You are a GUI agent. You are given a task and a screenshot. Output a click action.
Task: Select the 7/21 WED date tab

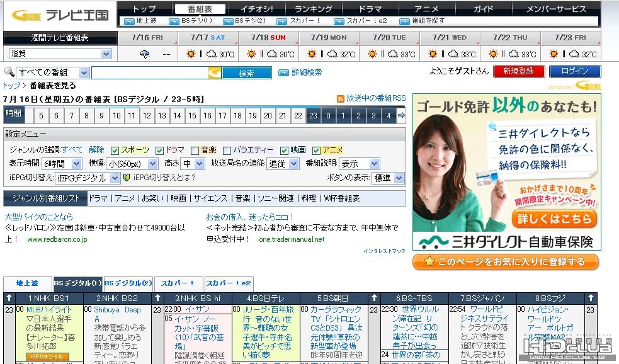pos(450,38)
